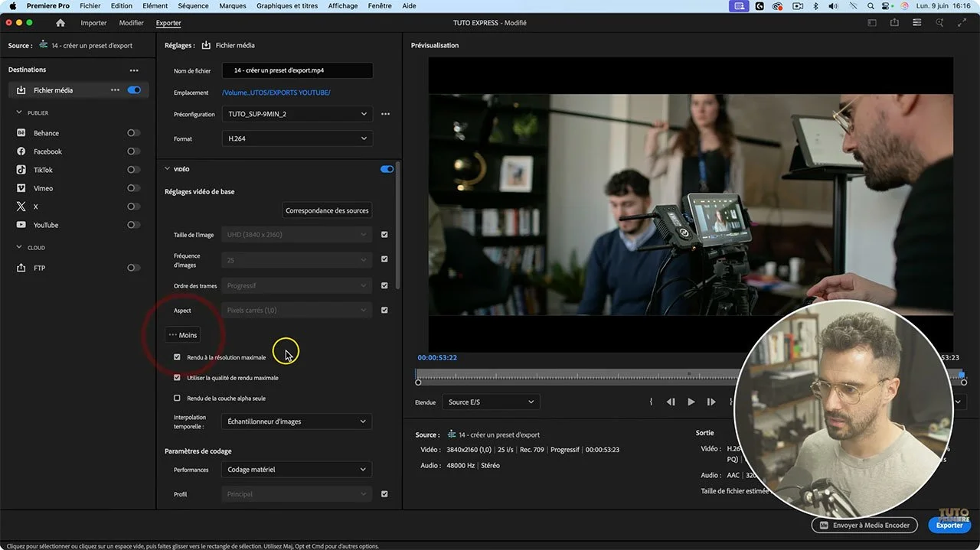Image resolution: width=980 pixels, height=550 pixels.
Task: Click the TikTok destination icon
Action: (21, 170)
